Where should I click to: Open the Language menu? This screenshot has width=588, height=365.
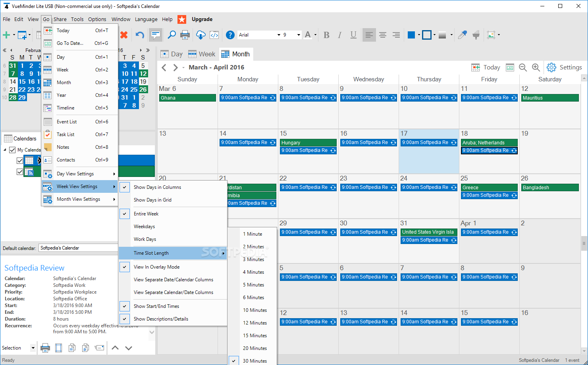146,19
